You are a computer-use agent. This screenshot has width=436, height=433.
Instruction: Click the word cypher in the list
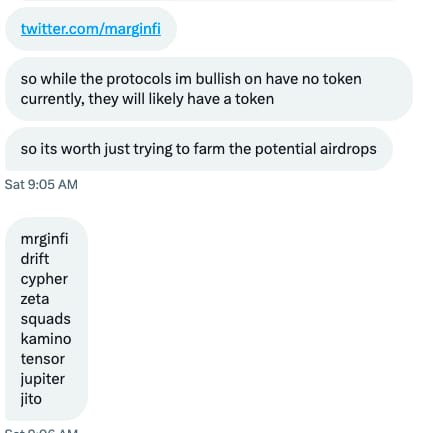(44, 279)
